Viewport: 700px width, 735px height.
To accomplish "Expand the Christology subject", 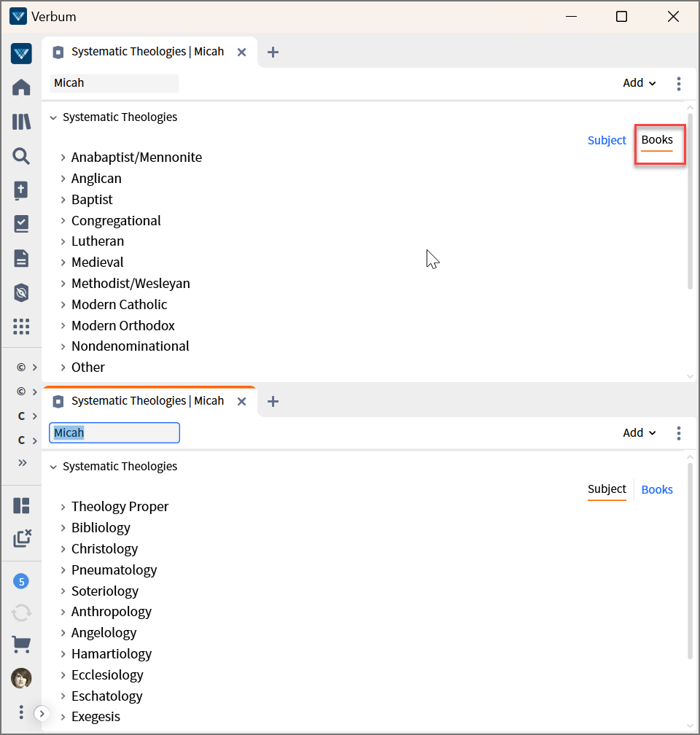I will tap(63, 549).
